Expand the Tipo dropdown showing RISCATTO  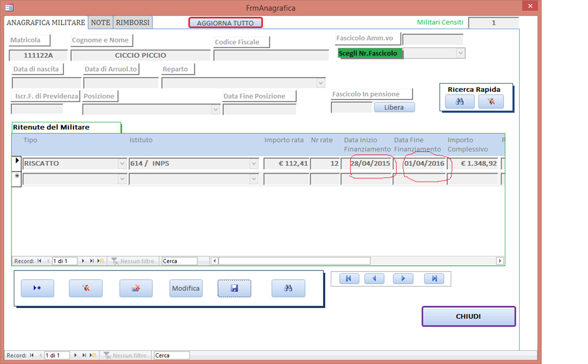coord(122,164)
